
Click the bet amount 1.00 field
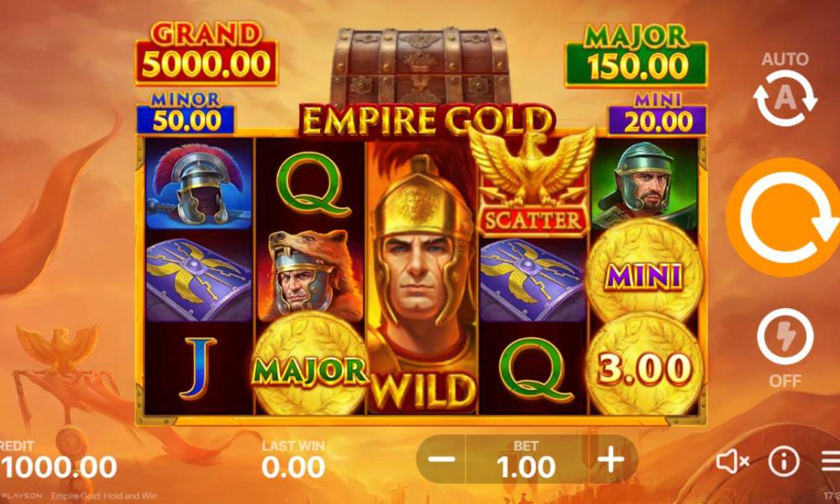tap(526, 459)
